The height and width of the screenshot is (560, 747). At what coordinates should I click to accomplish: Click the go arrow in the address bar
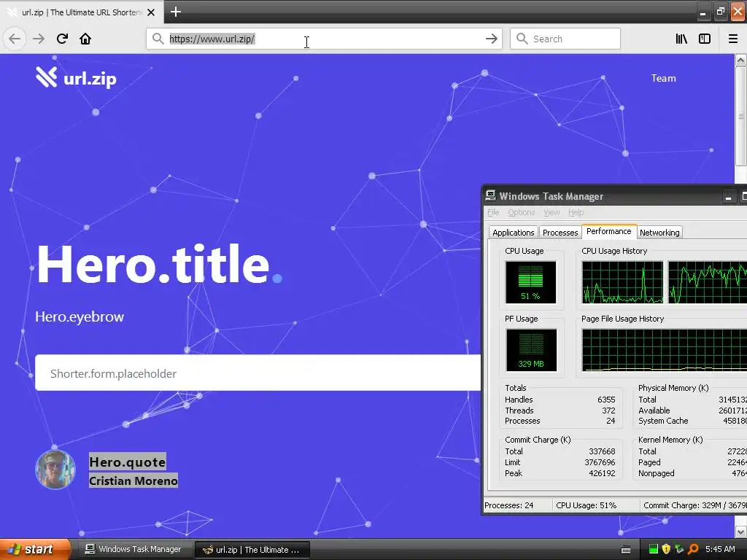click(491, 39)
